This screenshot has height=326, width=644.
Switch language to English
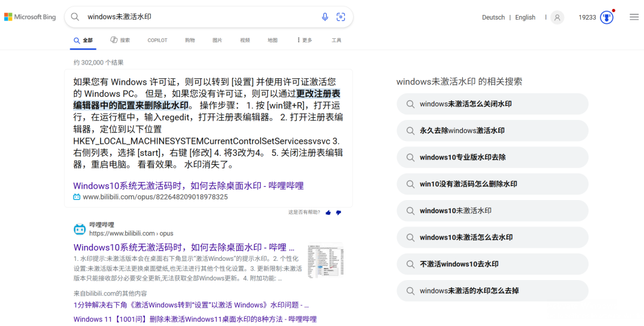(x=525, y=17)
